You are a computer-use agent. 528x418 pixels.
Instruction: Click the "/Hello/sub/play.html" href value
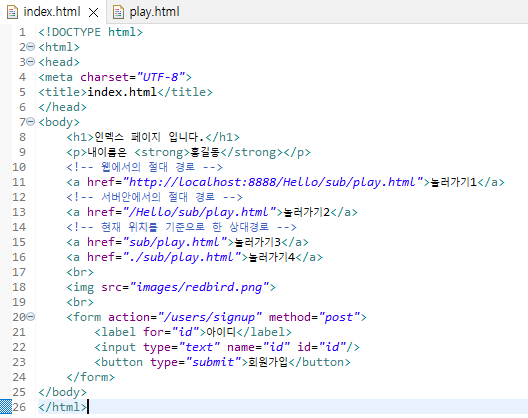tap(199, 212)
